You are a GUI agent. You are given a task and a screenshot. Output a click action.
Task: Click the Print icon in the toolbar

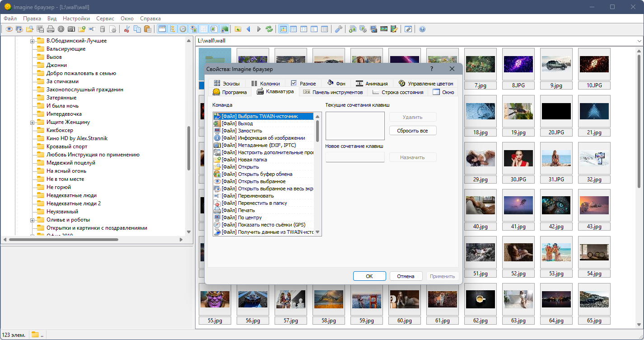(51, 29)
